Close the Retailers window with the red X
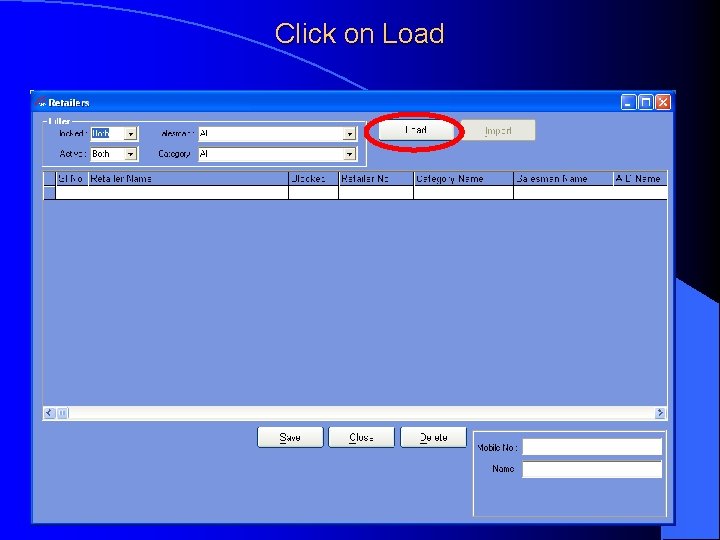Screen dimensions: 720x540 (663, 102)
